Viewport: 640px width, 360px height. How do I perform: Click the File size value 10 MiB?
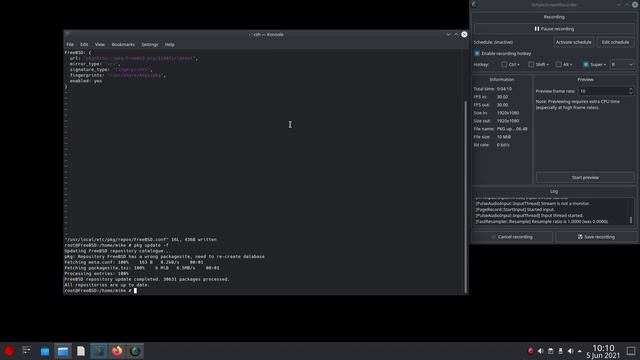pyautogui.click(x=504, y=137)
